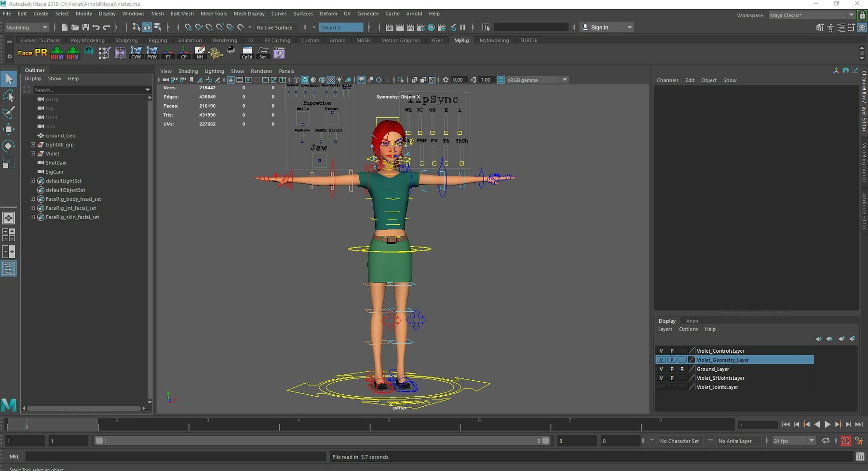Image resolution: width=868 pixels, height=471 pixels.
Task: Switch to the Rigging shelf tab
Action: click(158, 41)
